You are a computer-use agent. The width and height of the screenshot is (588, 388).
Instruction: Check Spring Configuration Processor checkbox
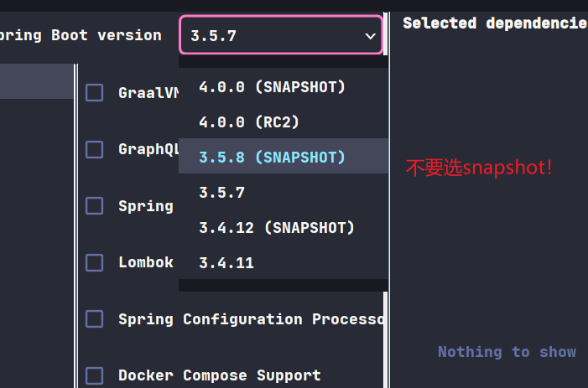(95, 319)
